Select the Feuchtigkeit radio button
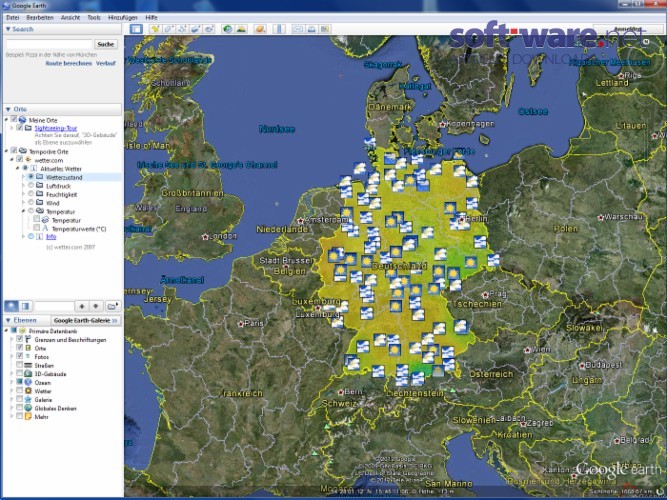The width and height of the screenshot is (667, 500). (x=31, y=194)
